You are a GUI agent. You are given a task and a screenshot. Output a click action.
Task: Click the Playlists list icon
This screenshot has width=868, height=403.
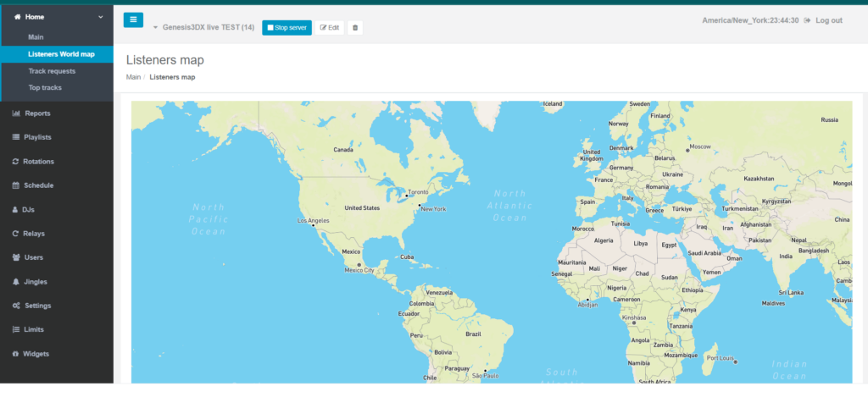[16, 137]
